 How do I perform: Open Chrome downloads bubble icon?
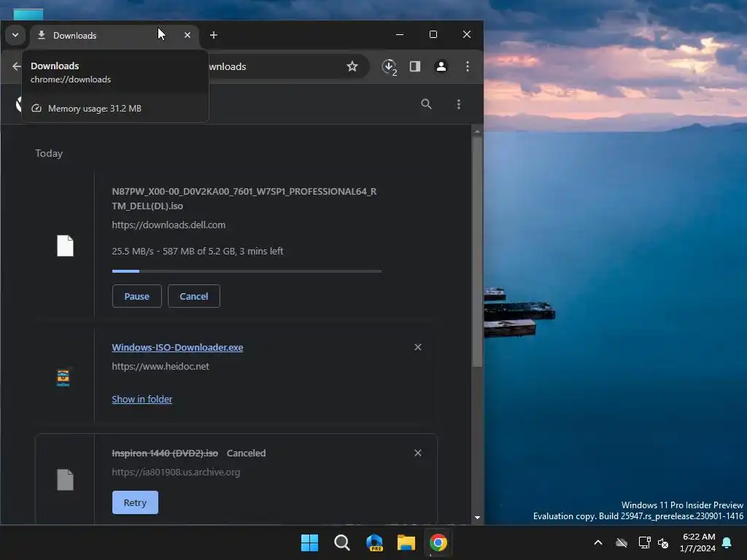tap(390, 66)
